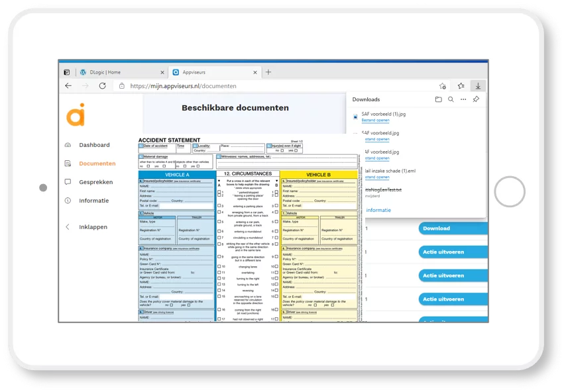Screen dimensions: 566x392
Task: Go forward with the browser arrow
Action: point(85,86)
